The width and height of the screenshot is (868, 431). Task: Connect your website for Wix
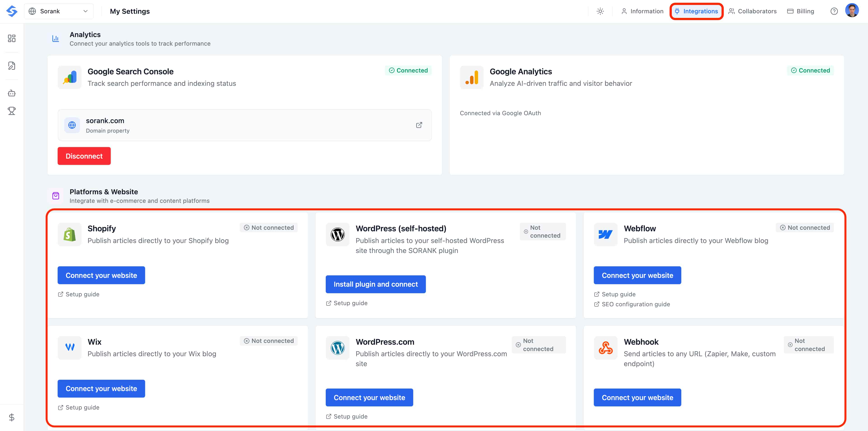click(101, 389)
